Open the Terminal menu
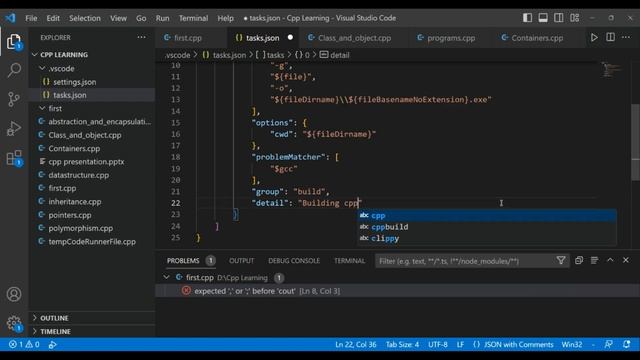Viewport: 640px width, 360px height. (x=193, y=18)
